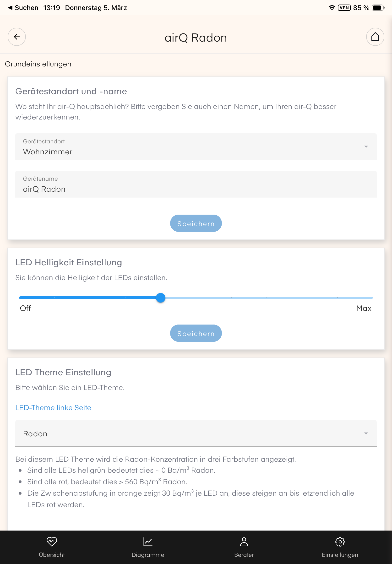392x564 pixels.
Task: Click the arrow of the Gerätestandort selector
Action: pos(366,146)
